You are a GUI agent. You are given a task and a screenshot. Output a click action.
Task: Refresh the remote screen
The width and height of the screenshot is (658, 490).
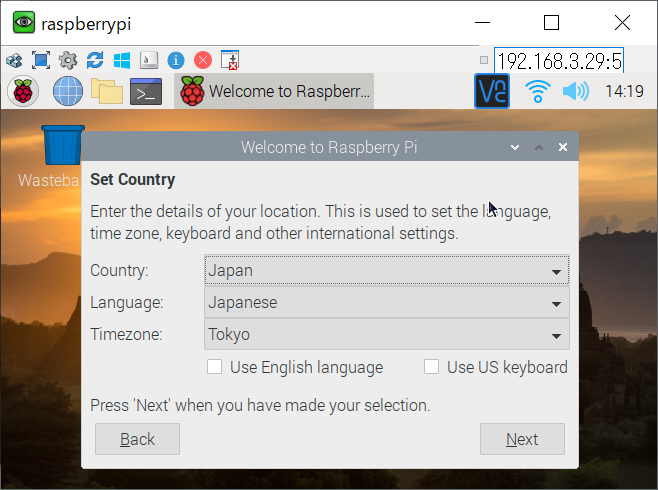click(95, 60)
